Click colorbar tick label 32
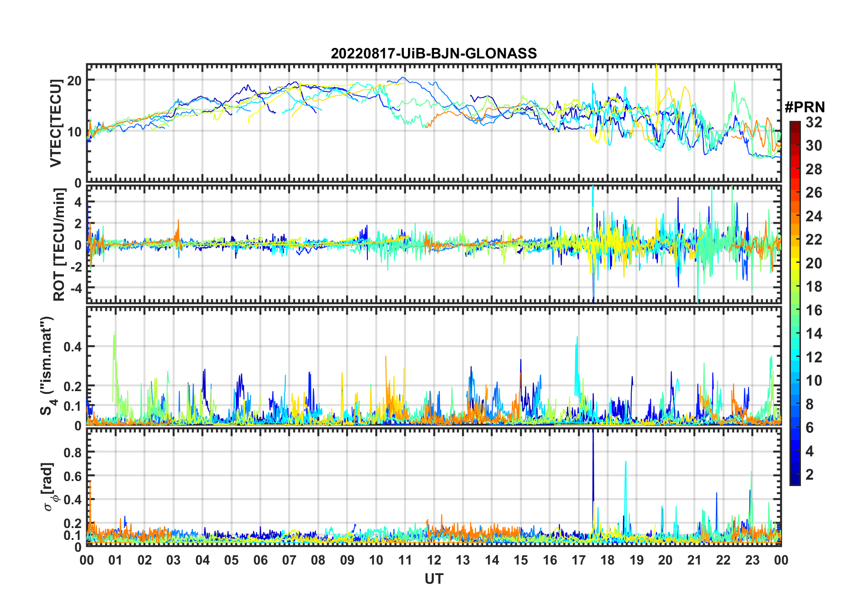Image resolution: width=868 pixels, height=607 pixels. pos(814,122)
